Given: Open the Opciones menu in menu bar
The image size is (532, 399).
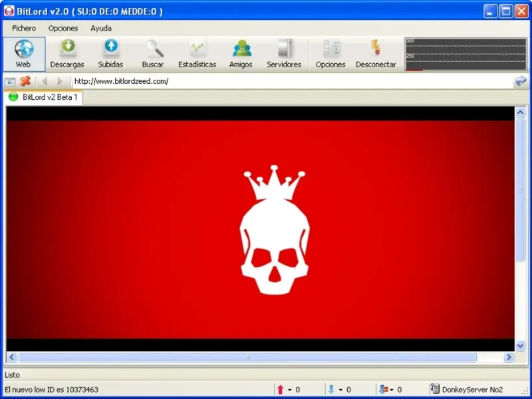Looking at the screenshot, I should (63, 28).
